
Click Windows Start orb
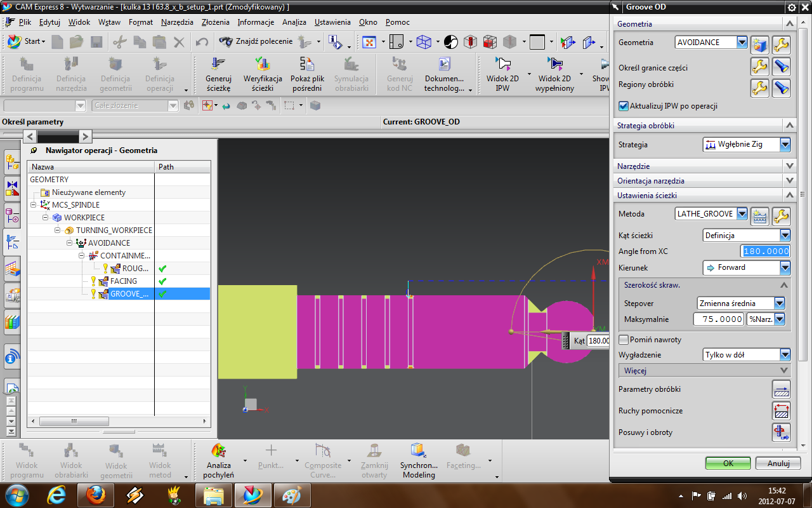click(16, 494)
